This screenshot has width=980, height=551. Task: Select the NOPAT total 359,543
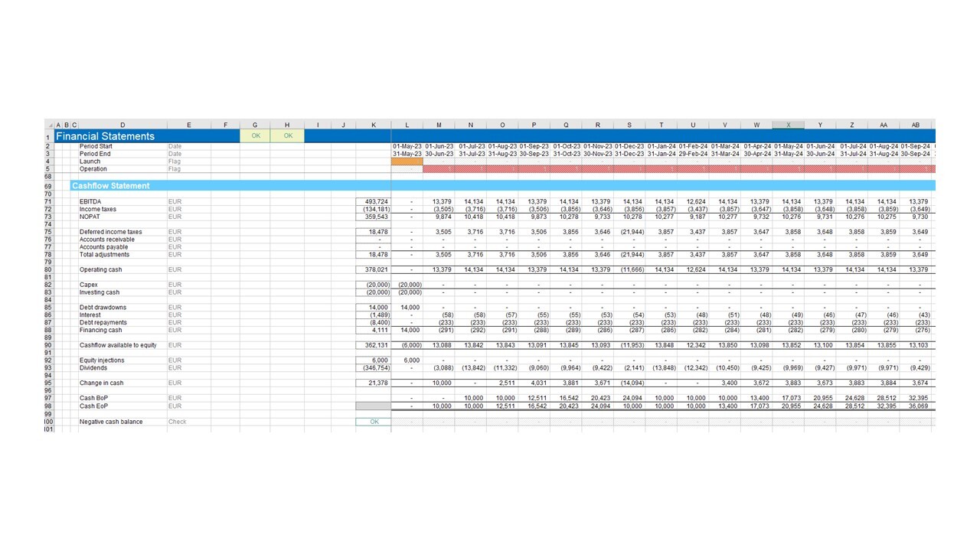(x=373, y=217)
